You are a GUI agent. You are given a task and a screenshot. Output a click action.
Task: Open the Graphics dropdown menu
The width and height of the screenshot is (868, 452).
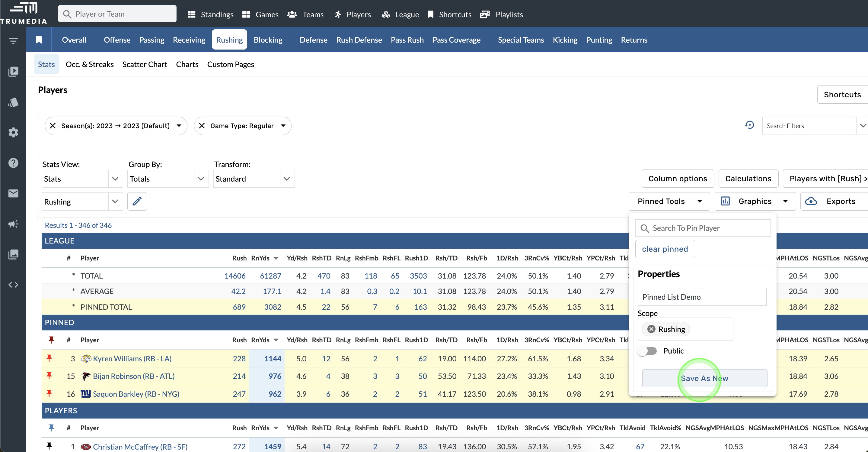pyautogui.click(x=755, y=202)
